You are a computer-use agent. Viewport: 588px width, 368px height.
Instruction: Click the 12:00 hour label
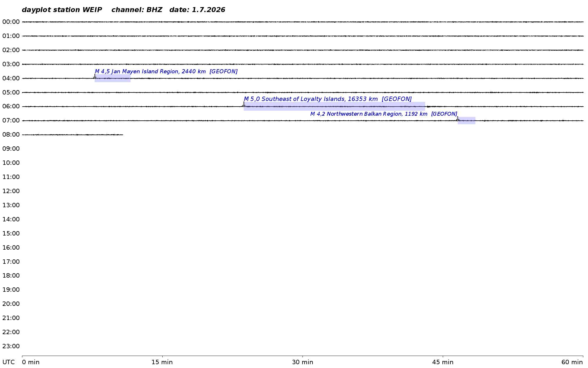point(11,191)
